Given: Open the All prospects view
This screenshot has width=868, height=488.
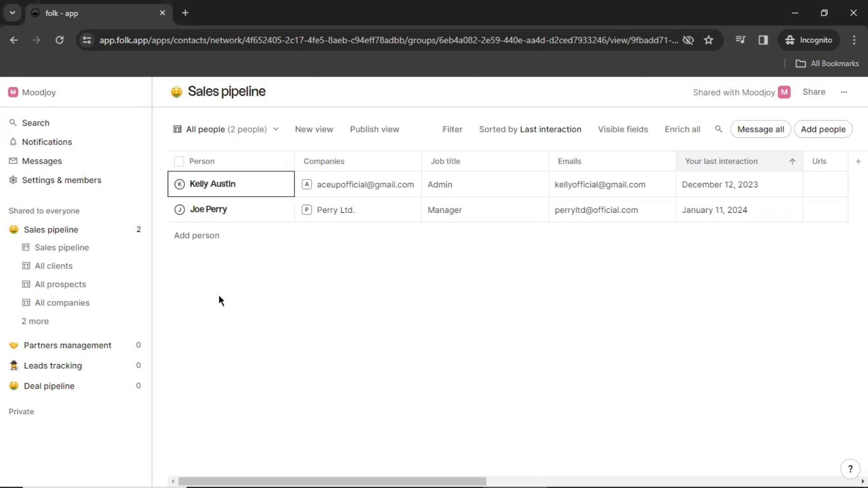Looking at the screenshot, I should pos(60,284).
